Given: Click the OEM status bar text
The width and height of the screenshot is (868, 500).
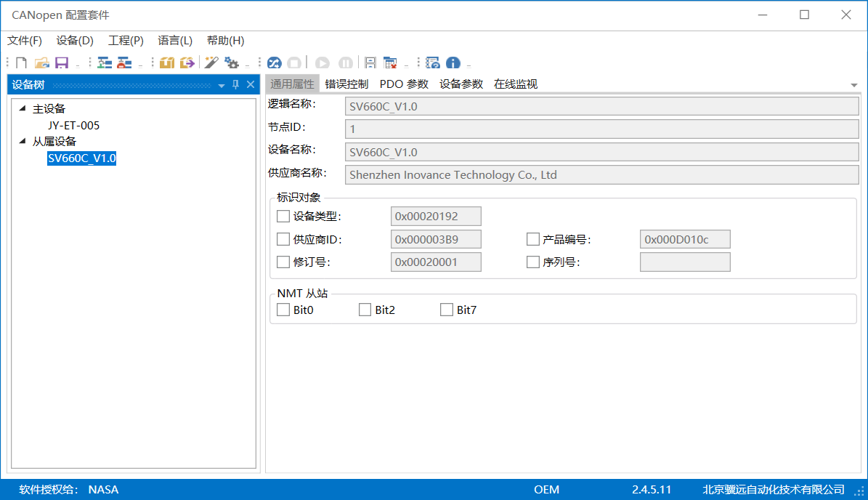Looking at the screenshot, I should pyautogui.click(x=546, y=490).
